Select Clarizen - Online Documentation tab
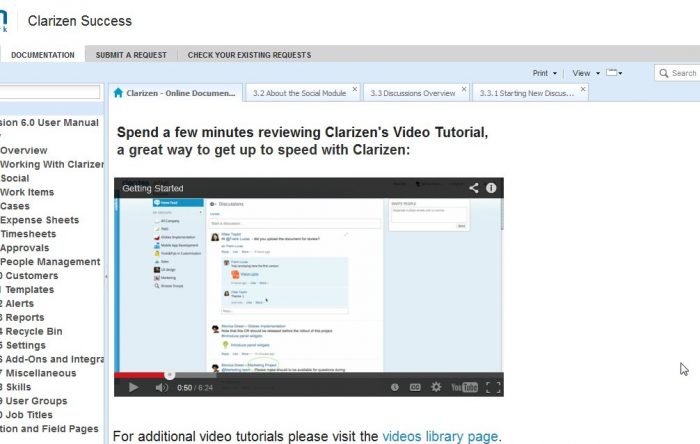Screen dimensions: 700x444 click(x=180, y=93)
